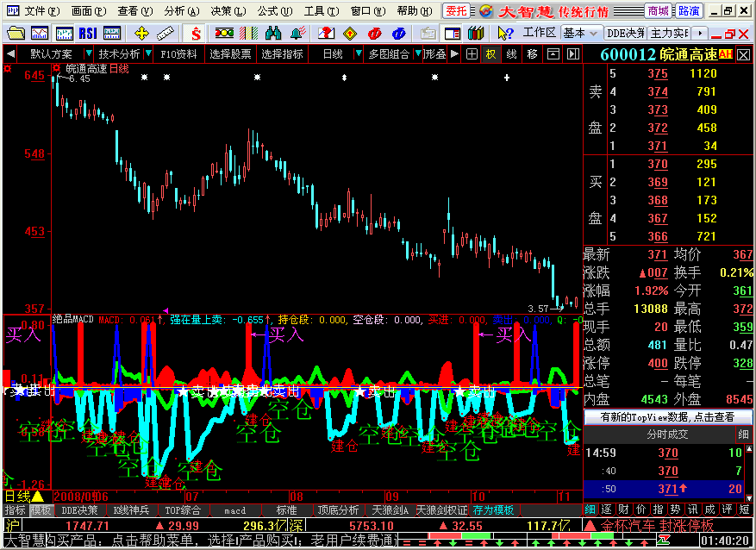The image size is (756, 550).
Task: Select the yellow four-arrow move tool
Action: click(141, 34)
